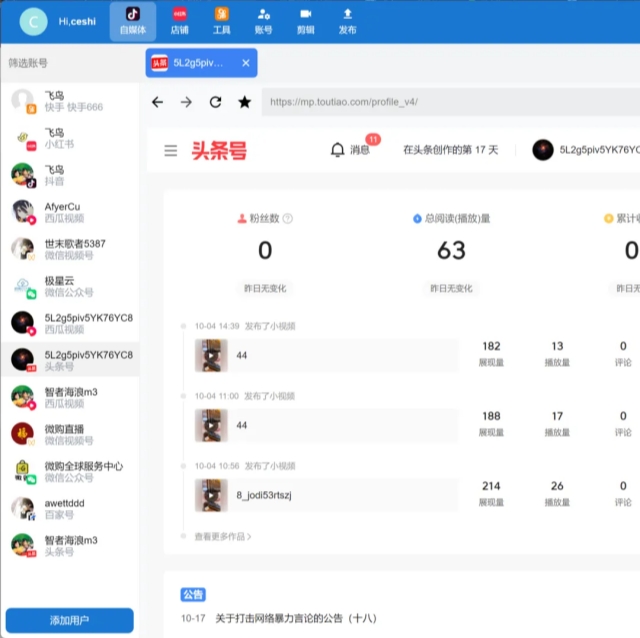Select 智者海浪m3 西瓜视频 account

(69, 398)
